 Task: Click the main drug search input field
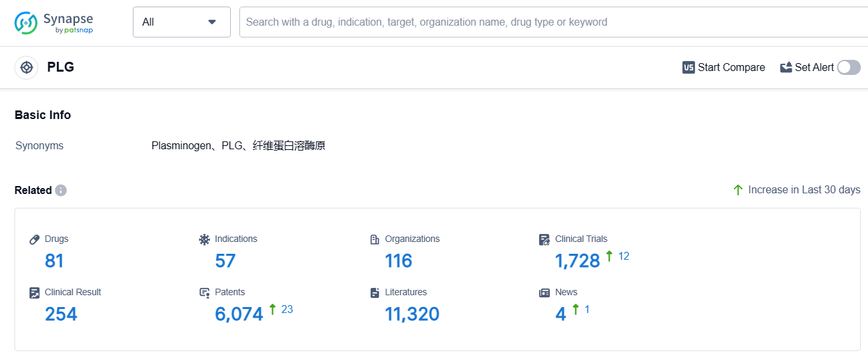[552, 22]
